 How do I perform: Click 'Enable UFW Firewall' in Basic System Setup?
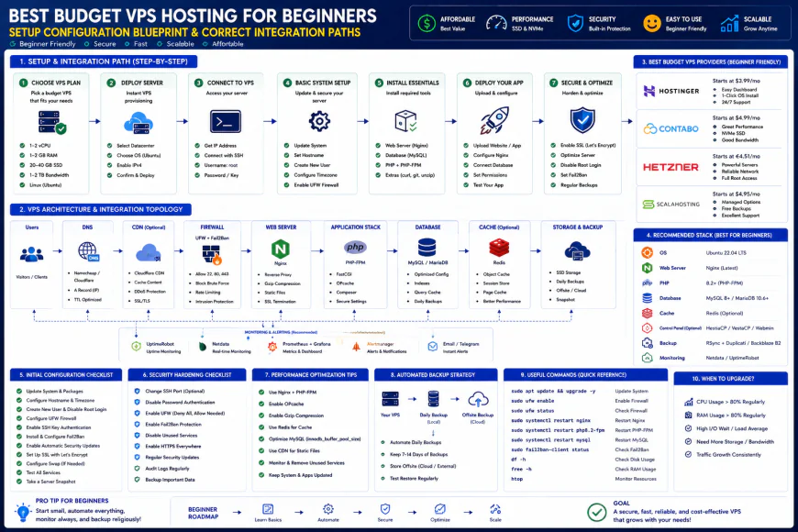[x=316, y=184]
